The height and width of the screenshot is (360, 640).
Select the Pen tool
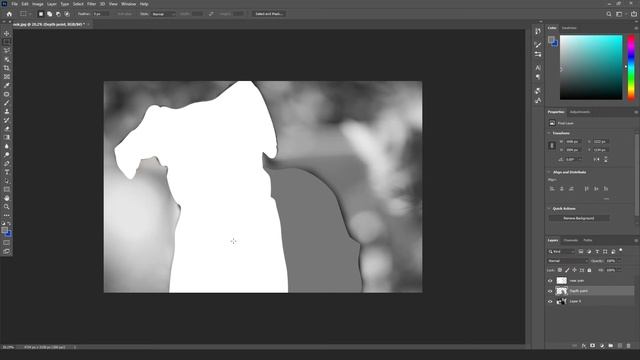pyautogui.click(x=7, y=163)
